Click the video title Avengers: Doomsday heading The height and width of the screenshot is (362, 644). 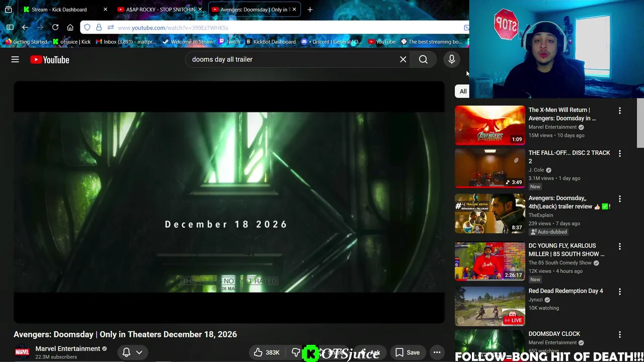tap(125, 334)
